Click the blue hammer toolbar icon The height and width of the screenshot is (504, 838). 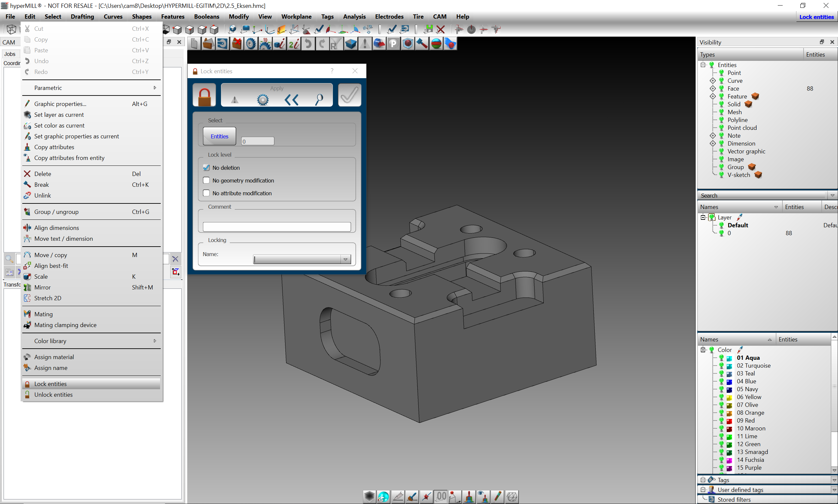tap(422, 44)
